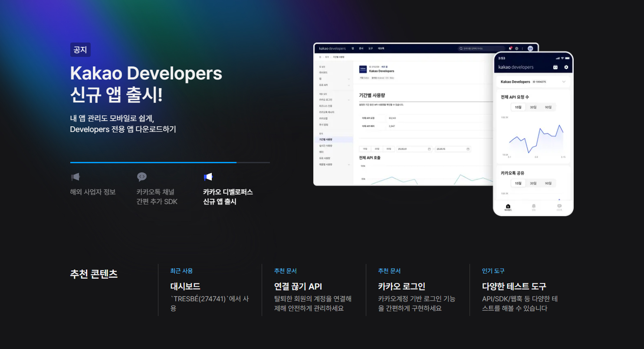Click blue megaphone icon above 카카오 디벨로퍼스

tap(208, 177)
